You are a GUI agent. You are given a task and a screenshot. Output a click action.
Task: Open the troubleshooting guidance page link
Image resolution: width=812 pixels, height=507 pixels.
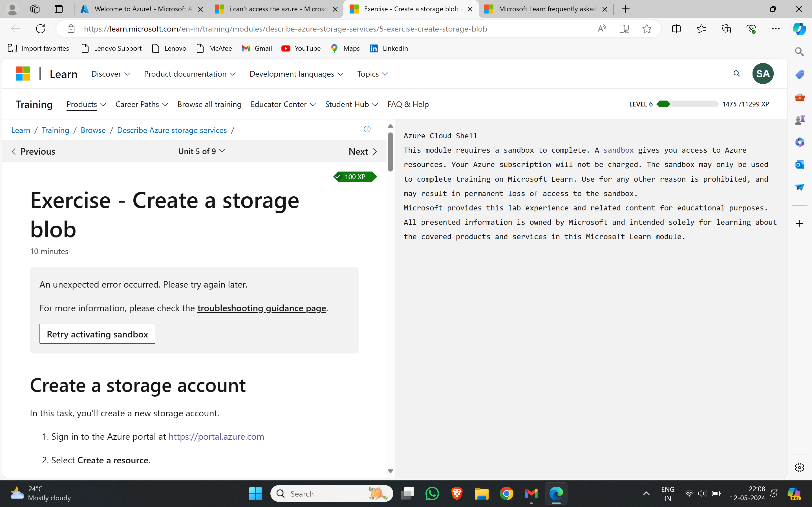point(261,308)
